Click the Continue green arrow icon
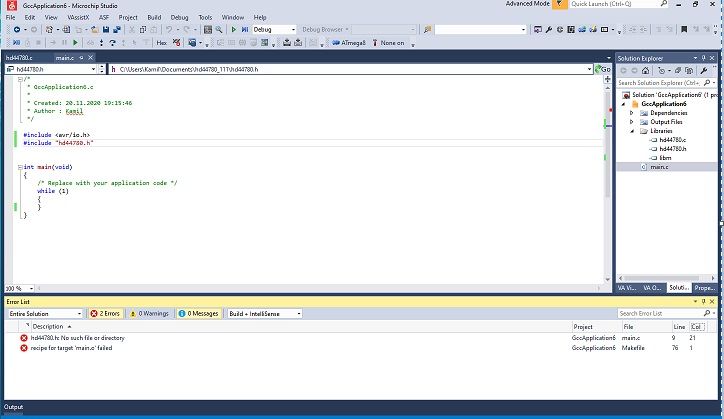Viewport: 724px width, 419px height. (x=75, y=43)
